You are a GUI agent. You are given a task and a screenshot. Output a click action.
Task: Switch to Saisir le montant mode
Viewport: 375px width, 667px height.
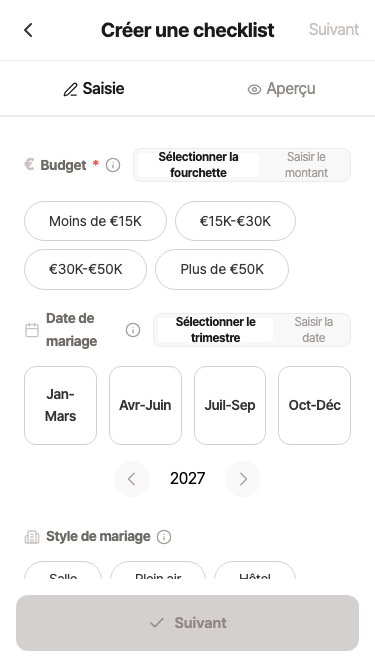click(306, 165)
